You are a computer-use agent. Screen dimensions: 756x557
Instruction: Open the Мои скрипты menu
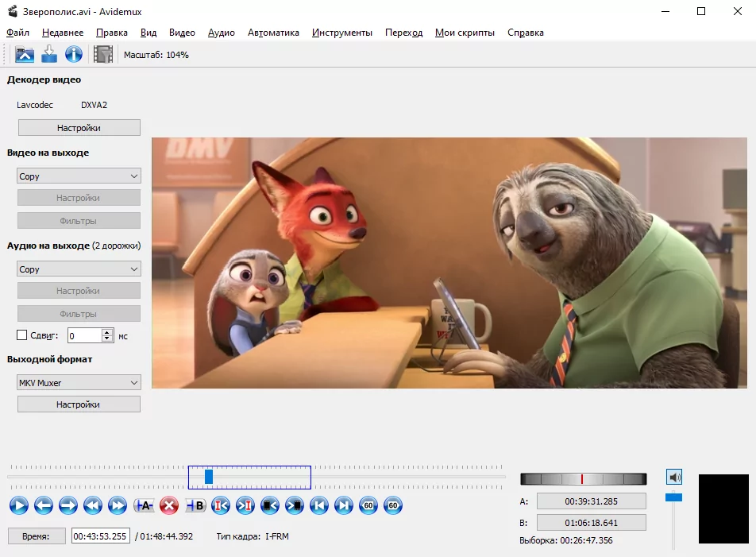(465, 33)
